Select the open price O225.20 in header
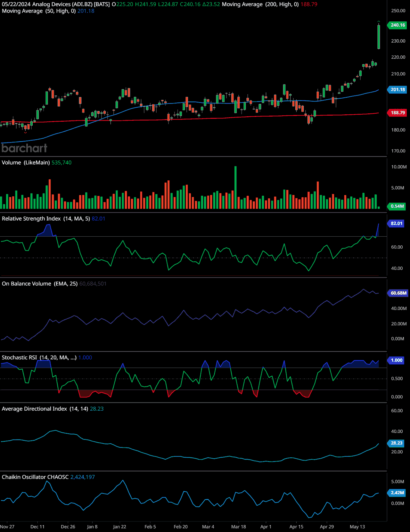Image resolution: width=410 pixels, height=532 pixels. coord(123,4)
